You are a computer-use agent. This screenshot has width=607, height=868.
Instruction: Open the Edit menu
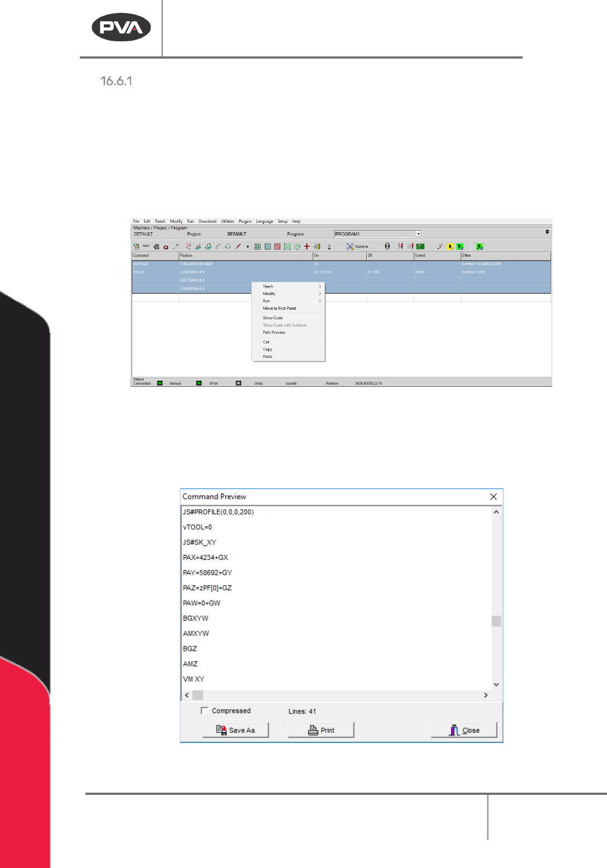click(147, 222)
